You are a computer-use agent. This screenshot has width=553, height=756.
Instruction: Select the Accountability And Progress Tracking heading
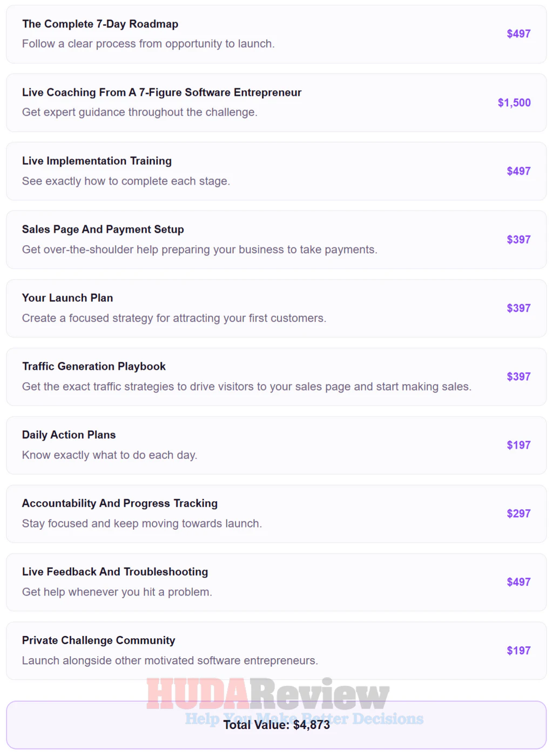pos(120,503)
